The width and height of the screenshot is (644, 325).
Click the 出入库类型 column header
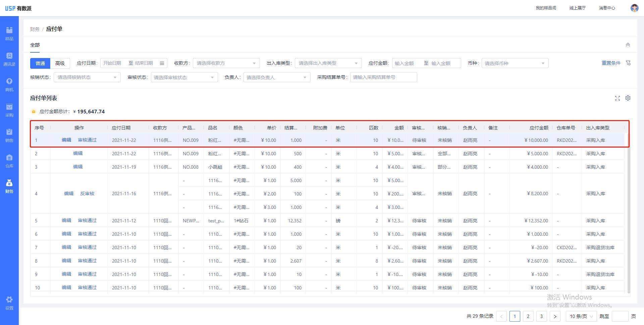[x=598, y=128]
